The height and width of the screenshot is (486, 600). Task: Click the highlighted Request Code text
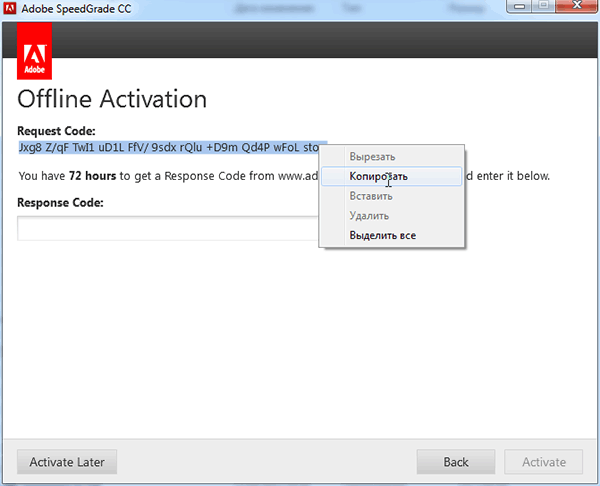169,147
